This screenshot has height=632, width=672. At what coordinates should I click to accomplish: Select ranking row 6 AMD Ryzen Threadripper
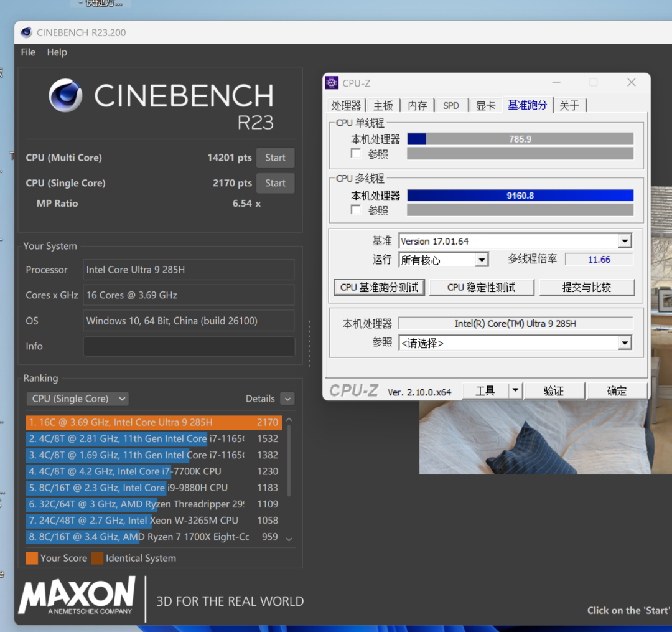[x=154, y=504]
